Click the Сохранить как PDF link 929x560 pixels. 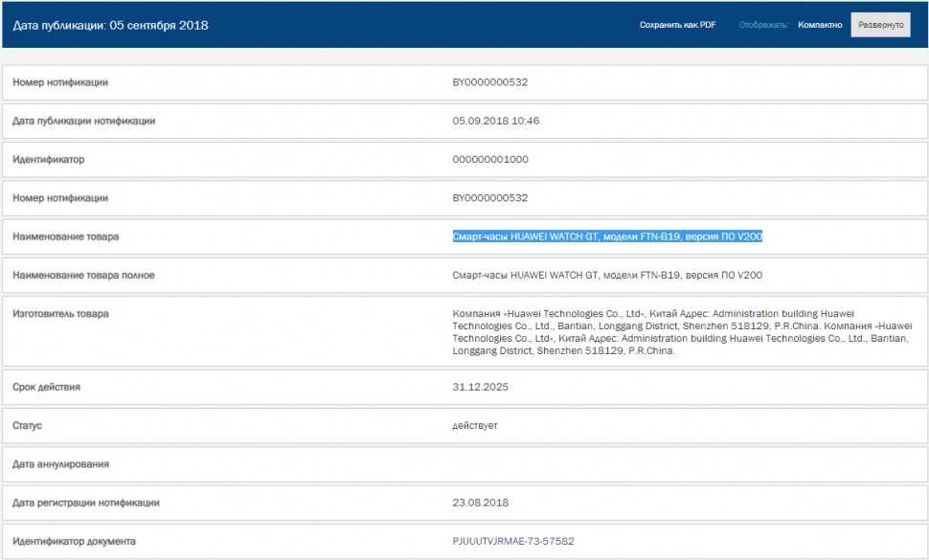[677, 25]
